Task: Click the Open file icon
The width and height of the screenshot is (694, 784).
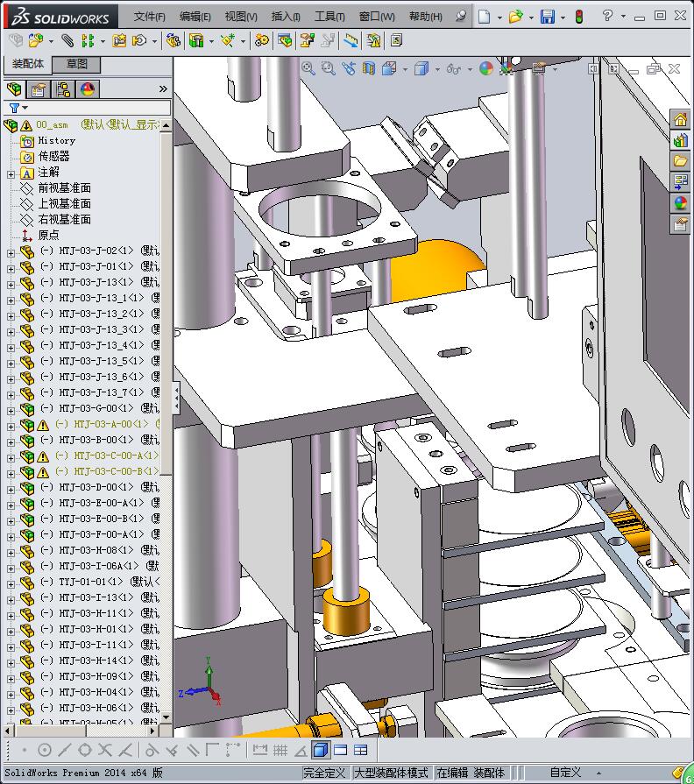Action: point(515,17)
